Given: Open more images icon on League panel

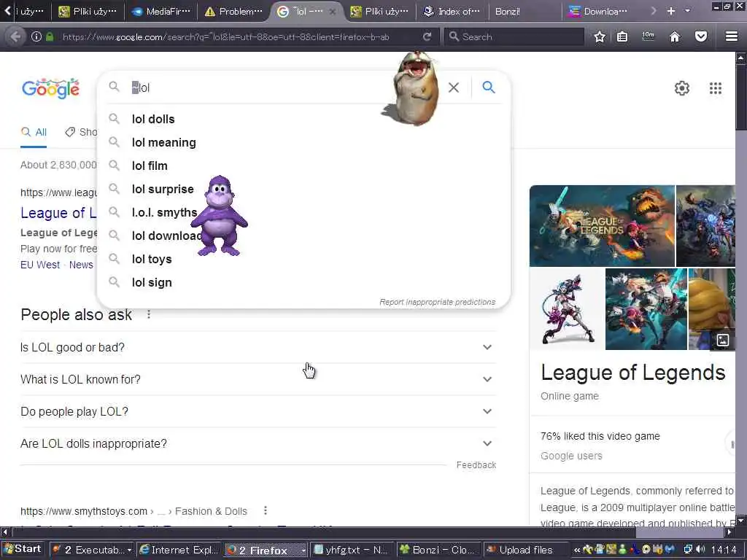Looking at the screenshot, I should click(723, 340).
